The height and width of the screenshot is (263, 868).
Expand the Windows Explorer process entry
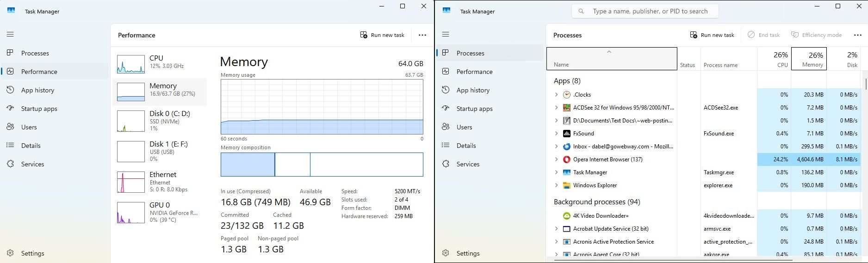[x=556, y=185]
